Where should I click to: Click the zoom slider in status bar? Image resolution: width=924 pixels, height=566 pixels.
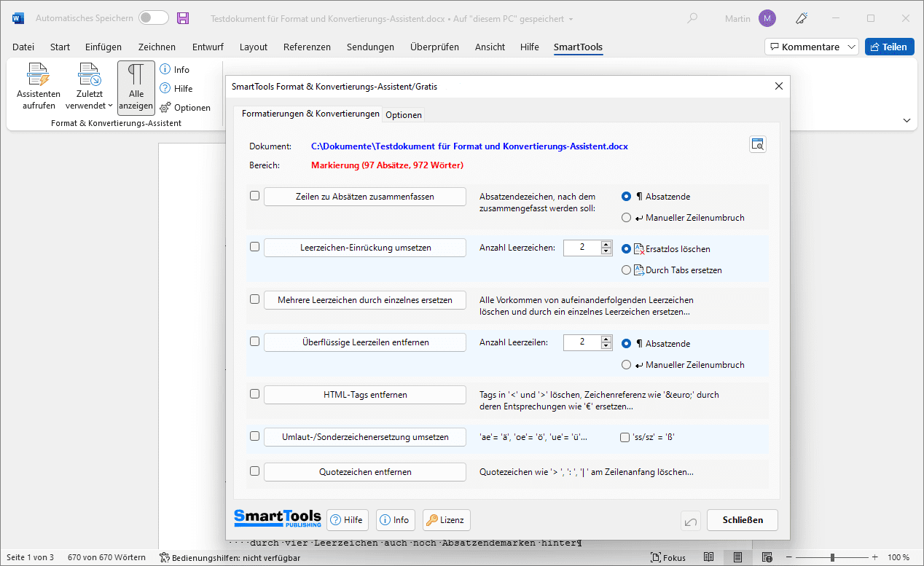tap(831, 558)
